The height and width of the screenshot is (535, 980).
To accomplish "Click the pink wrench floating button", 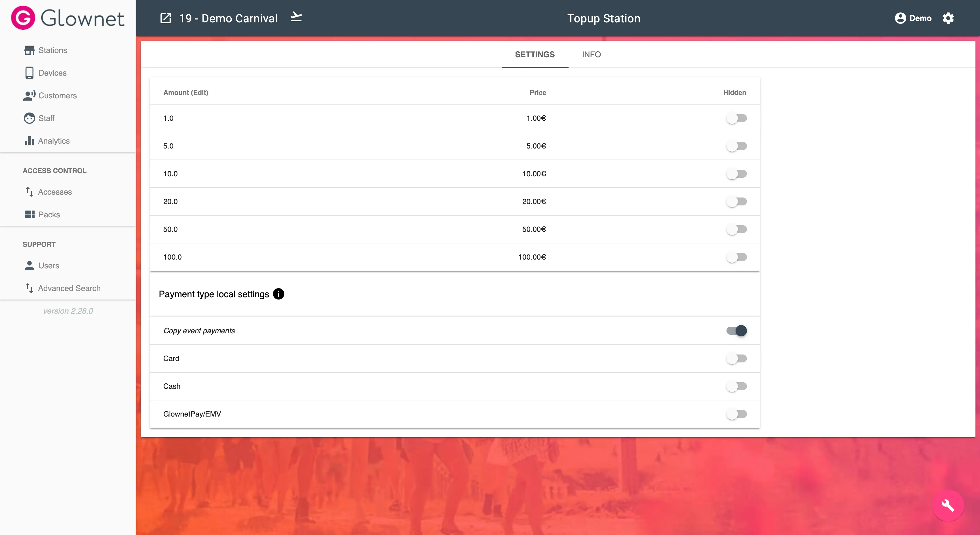I will tap(948, 505).
